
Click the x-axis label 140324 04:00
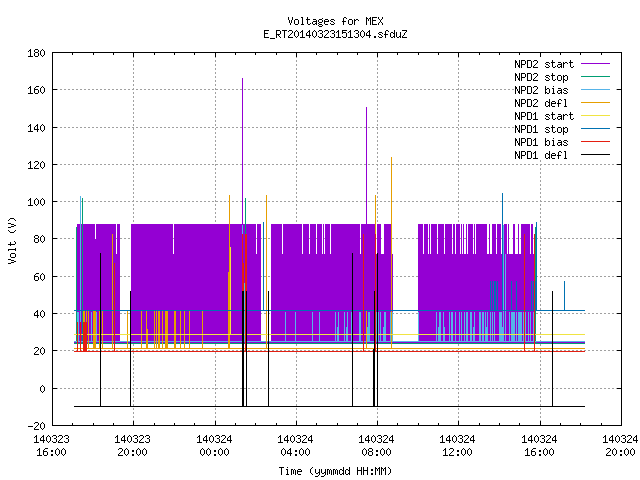(295, 446)
